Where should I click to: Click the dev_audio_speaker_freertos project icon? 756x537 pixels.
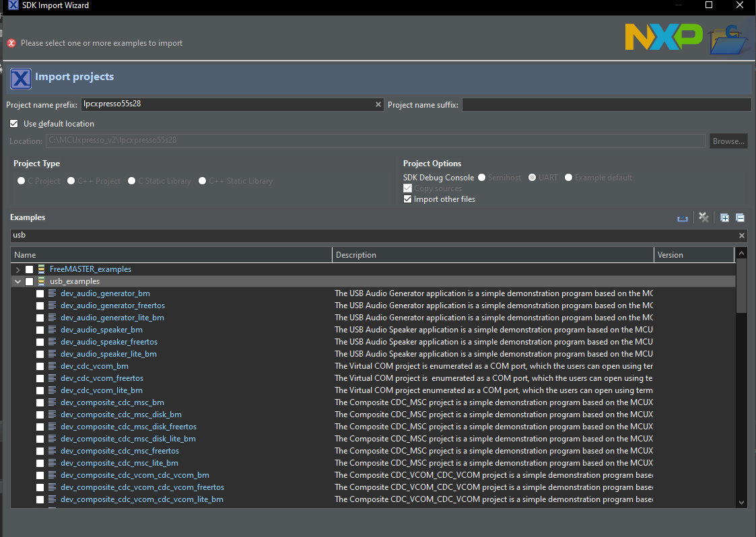52,342
